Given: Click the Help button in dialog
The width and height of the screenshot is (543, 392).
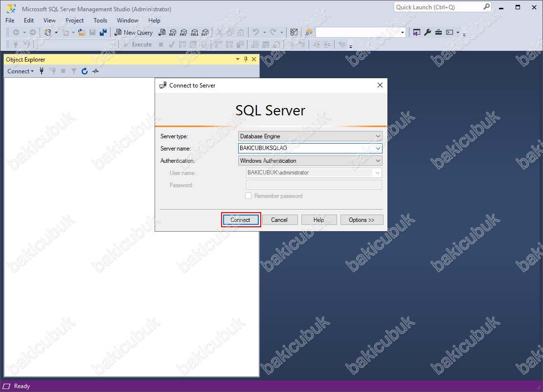Looking at the screenshot, I should click(x=318, y=220).
